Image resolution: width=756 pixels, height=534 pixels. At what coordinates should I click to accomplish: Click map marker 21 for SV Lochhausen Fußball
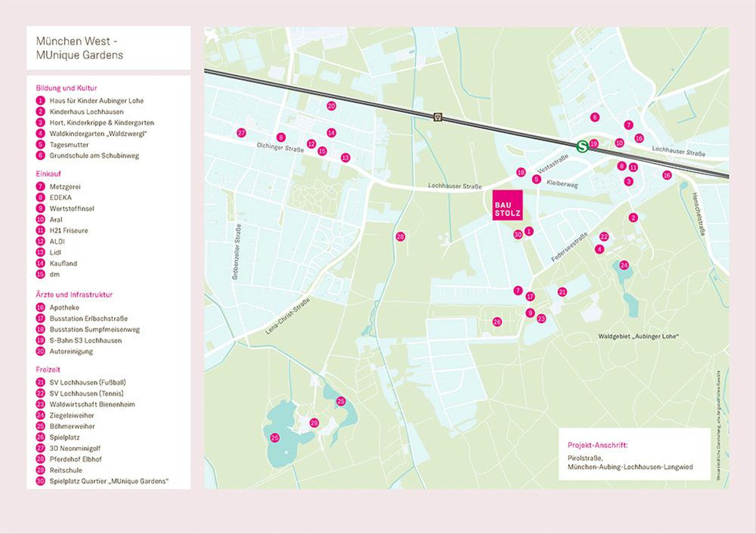pos(562,292)
